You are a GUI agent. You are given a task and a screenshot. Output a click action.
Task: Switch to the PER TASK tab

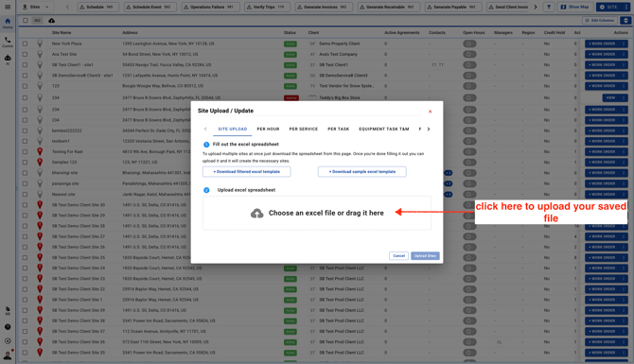(339, 129)
